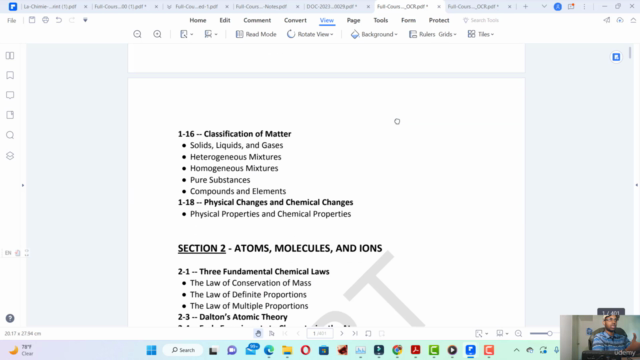Enable Read Mode

256,34
